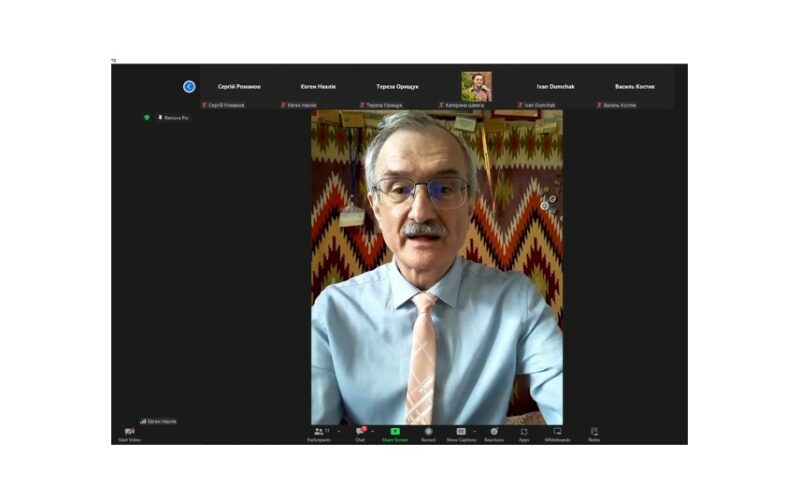Open the Chat panel
800x500 pixels.
(x=360, y=432)
